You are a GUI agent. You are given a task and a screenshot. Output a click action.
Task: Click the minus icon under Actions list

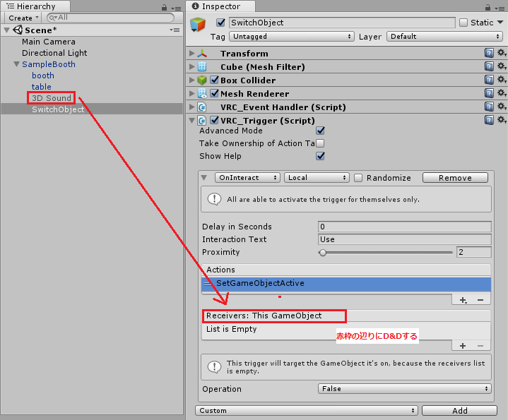click(x=480, y=300)
